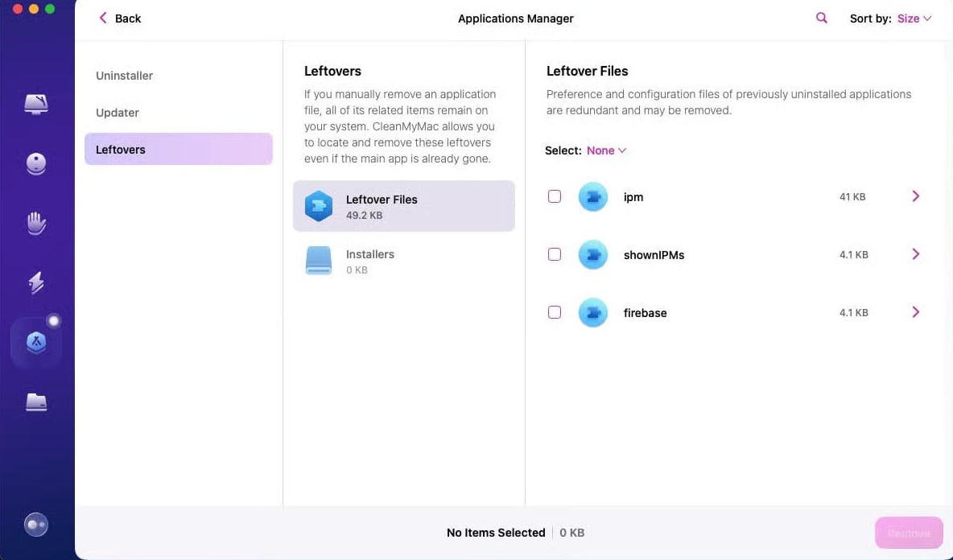Click the shownIPMs file name
Screen dimensions: 953x560
point(654,255)
